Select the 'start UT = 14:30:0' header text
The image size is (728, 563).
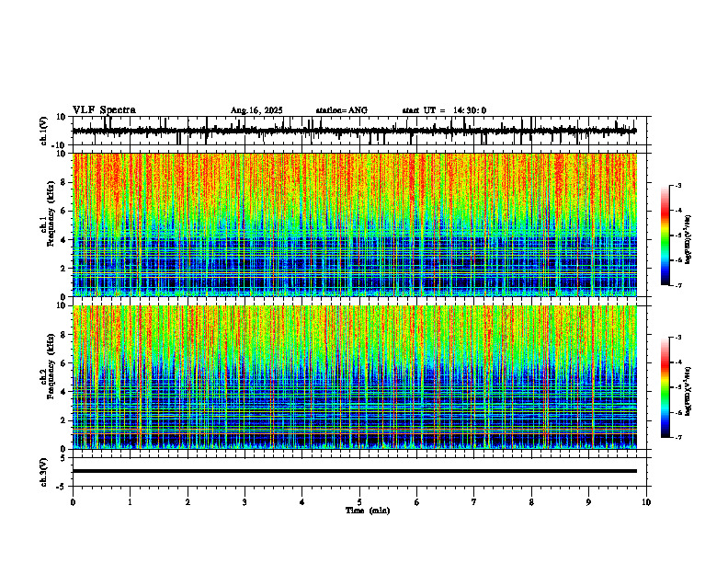(444, 110)
